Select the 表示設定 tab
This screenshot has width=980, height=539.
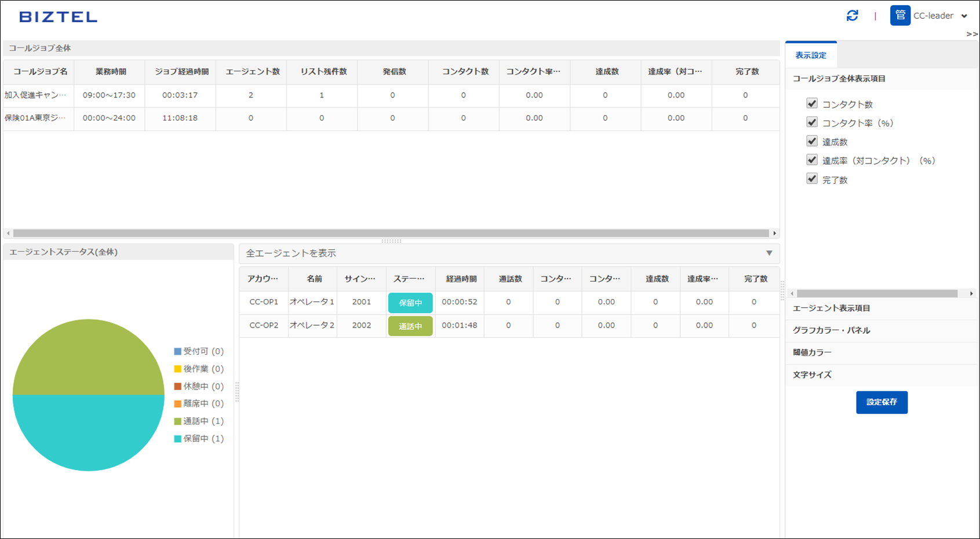coord(811,56)
